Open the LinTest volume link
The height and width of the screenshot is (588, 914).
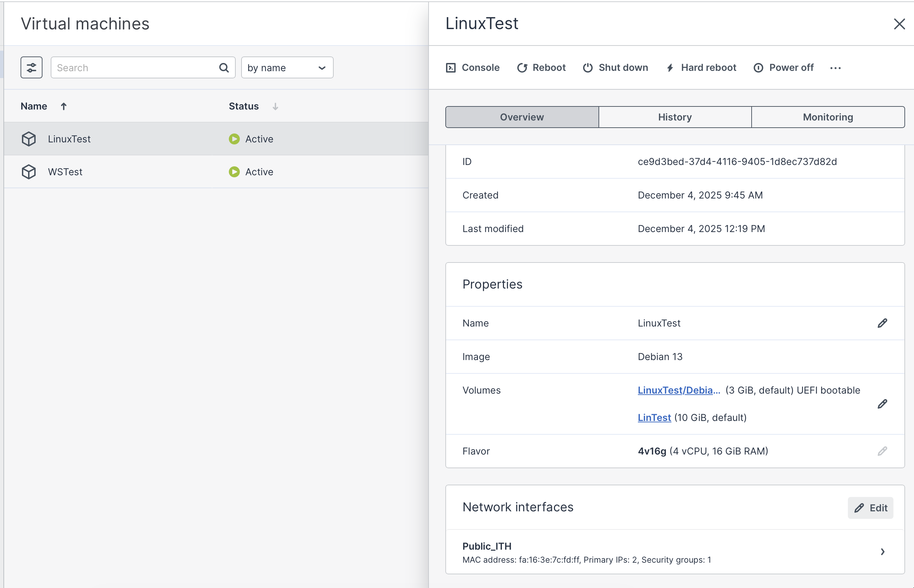[x=654, y=417]
